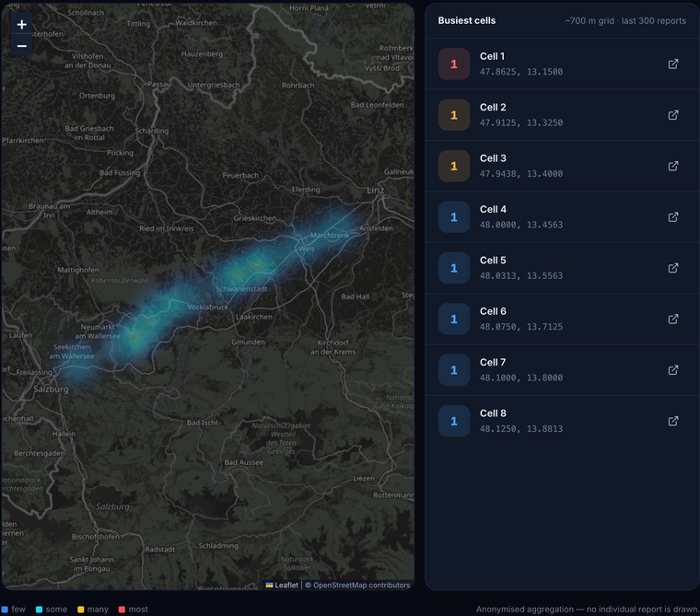Click the orange count badge of Cell 3
700x616 pixels.
click(x=454, y=166)
